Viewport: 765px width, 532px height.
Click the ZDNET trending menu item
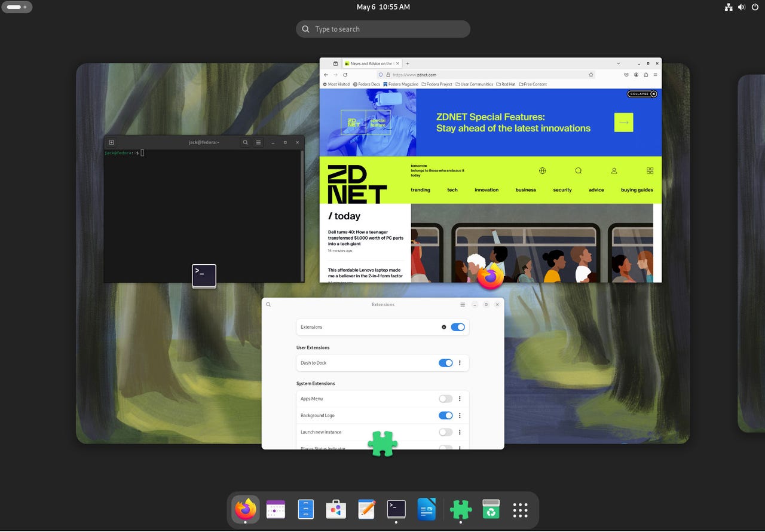coord(421,190)
